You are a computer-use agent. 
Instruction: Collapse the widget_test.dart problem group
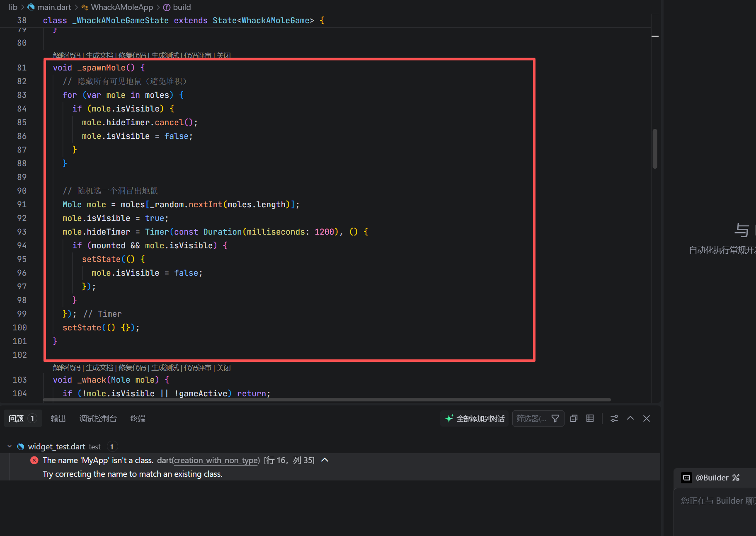[10, 446]
